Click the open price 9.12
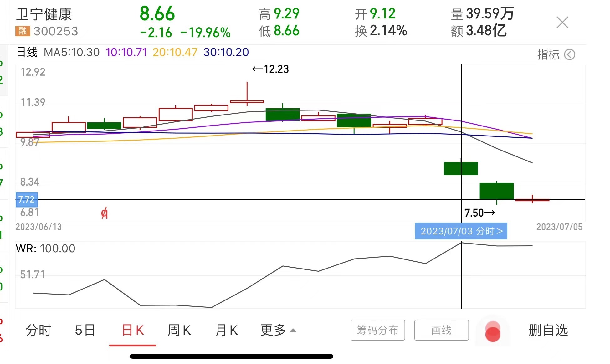The image size is (610, 364). 383,14
